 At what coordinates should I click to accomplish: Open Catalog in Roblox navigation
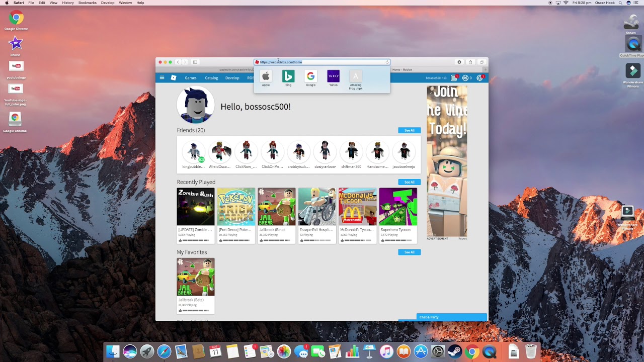tap(211, 78)
